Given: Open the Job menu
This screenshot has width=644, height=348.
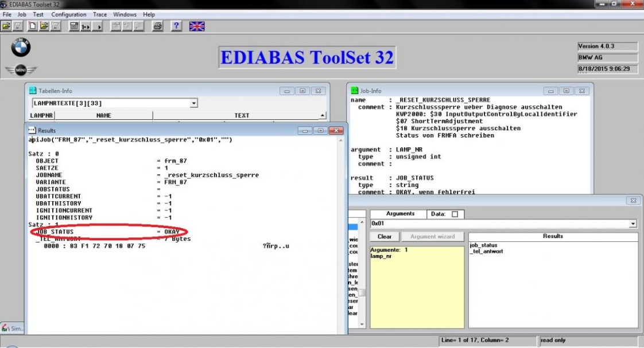Looking at the screenshot, I should pyautogui.click(x=22, y=14).
